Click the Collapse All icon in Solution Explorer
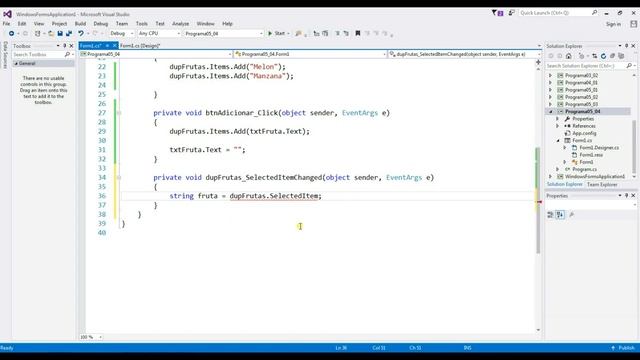This screenshot has width=640, height=360. click(x=612, y=56)
